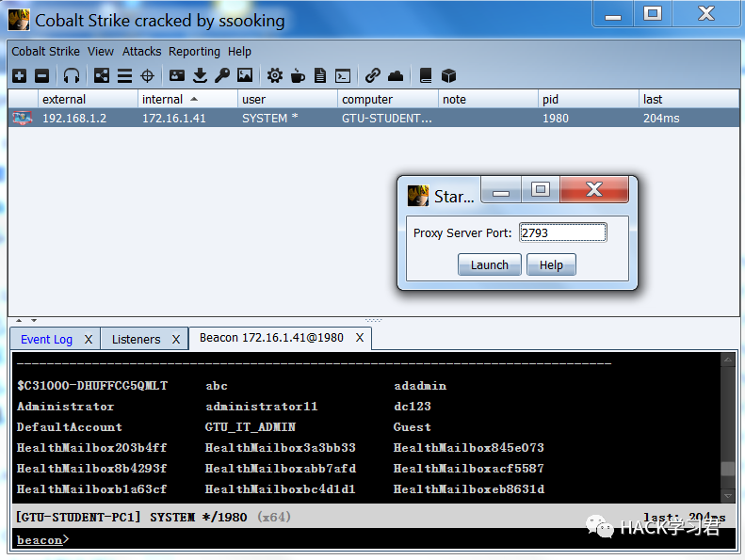Sort by the note column header

pos(489,99)
